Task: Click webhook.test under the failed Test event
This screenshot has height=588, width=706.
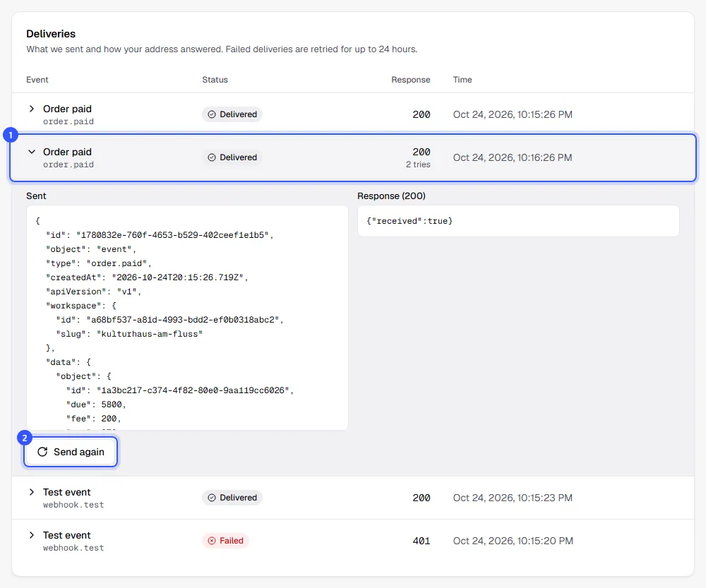Action: tap(73, 548)
